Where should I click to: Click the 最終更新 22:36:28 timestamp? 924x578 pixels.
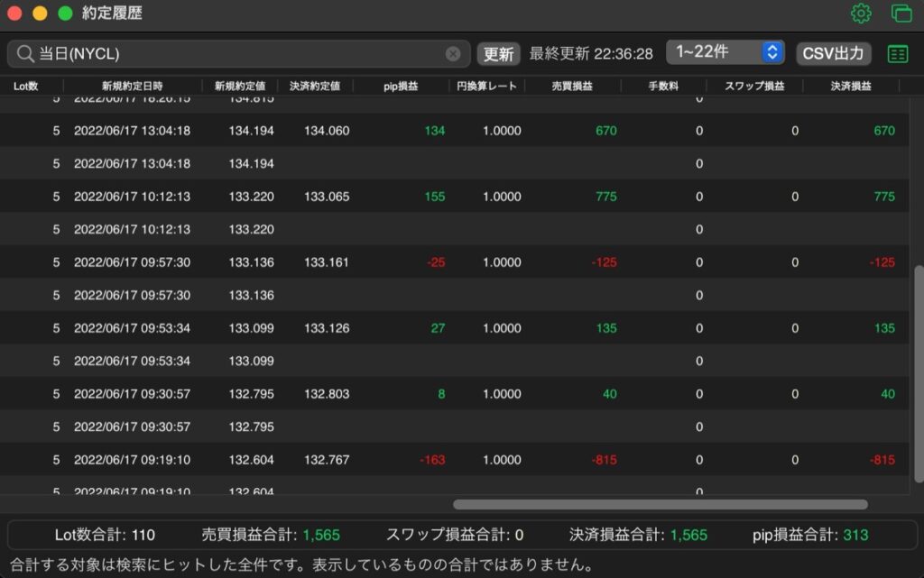591,54
